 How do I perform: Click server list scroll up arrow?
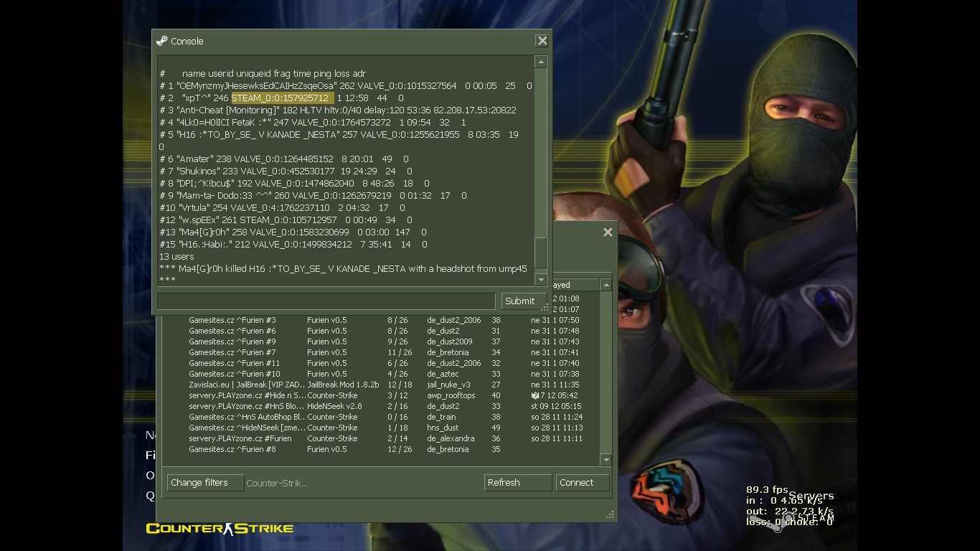coord(606,286)
